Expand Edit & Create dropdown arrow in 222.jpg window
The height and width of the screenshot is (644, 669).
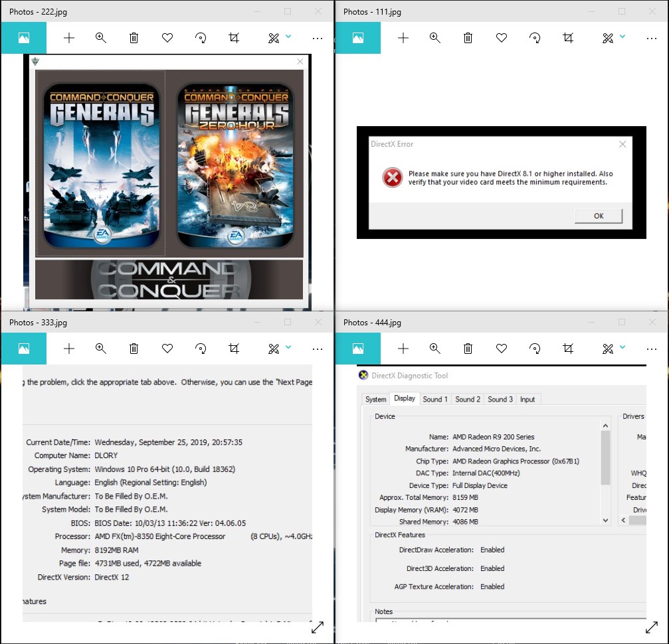pyautogui.click(x=288, y=37)
